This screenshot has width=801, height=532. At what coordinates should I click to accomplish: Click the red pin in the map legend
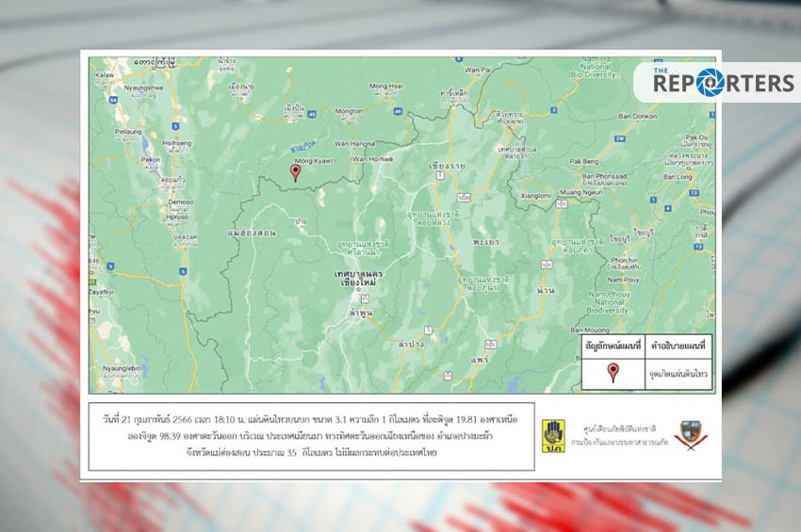click(x=613, y=371)
